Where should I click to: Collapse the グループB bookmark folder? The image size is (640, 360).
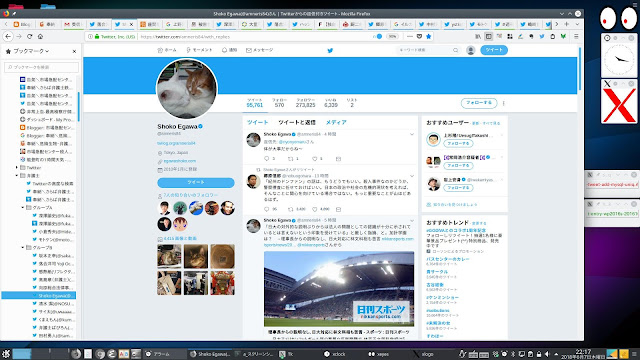tap(23, 247)
